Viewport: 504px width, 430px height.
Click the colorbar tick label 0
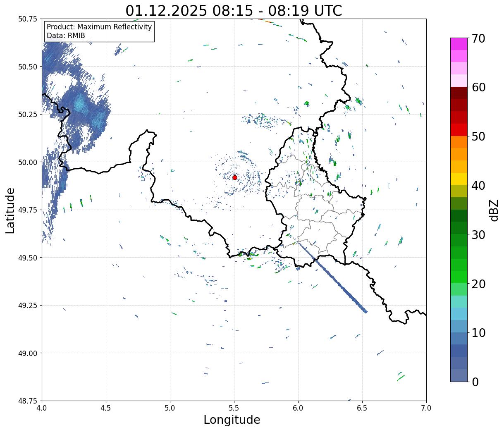click(475, 382)
